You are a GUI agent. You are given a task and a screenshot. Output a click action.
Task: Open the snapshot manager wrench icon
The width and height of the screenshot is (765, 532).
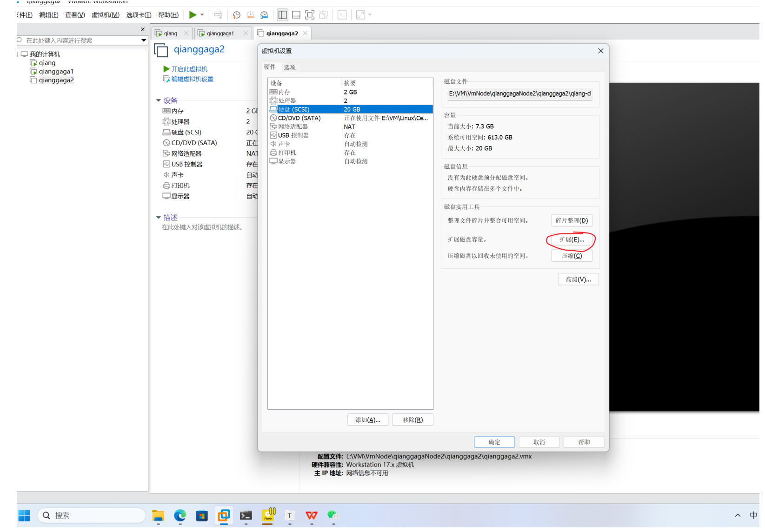point(264,15)
